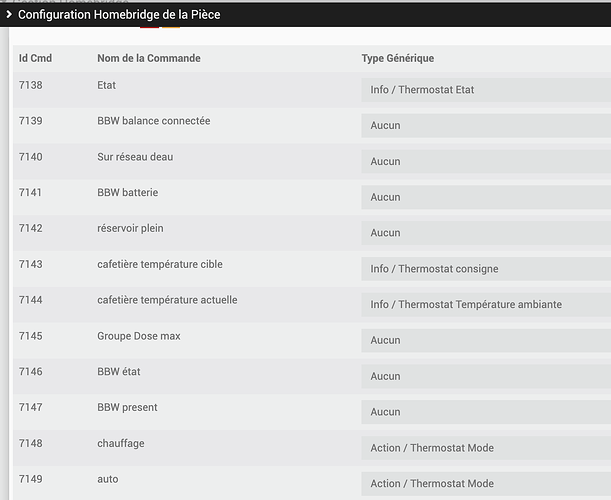
Task: Change generic type of cafetière température actuelle
Action: click(x=485, y=305)
